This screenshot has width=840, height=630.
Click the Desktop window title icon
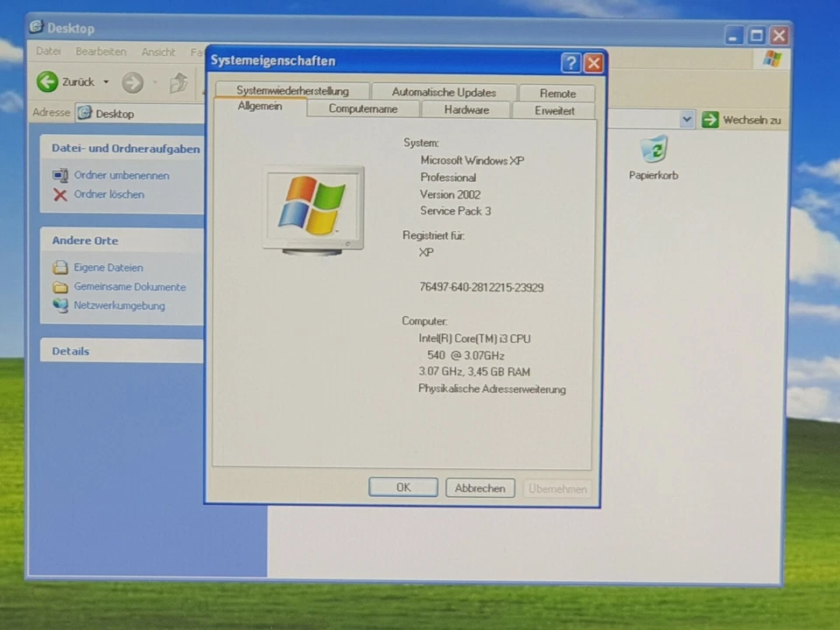coord(36,27)
